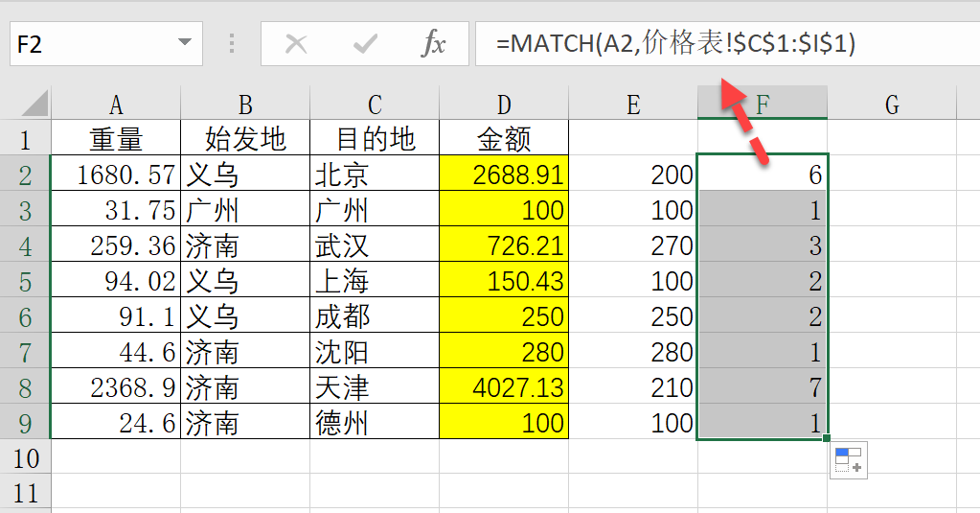
Task: Select row 4 header
Action: click(25, 244)
